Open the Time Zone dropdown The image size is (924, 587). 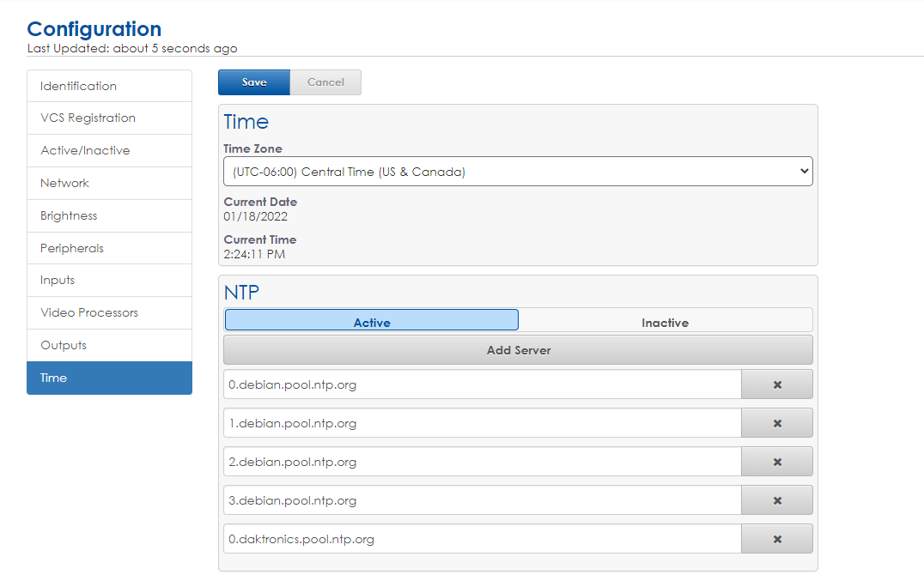(516, 171)
